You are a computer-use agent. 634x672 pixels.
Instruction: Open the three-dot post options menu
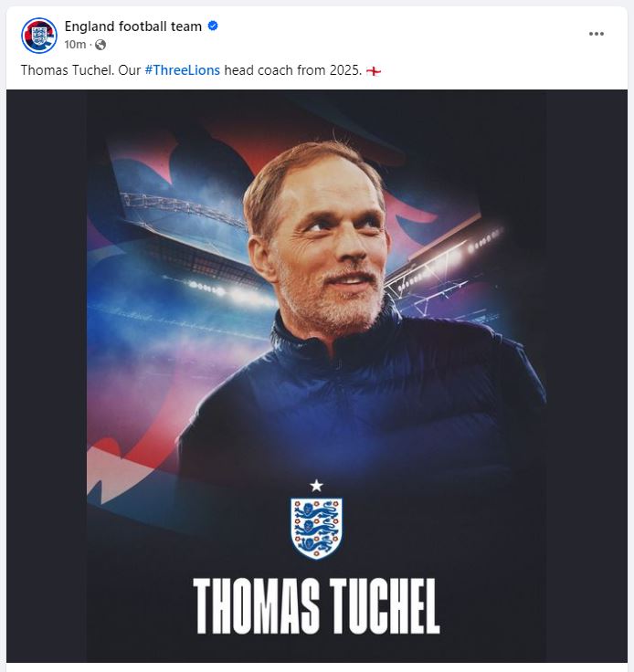(597, 34)
